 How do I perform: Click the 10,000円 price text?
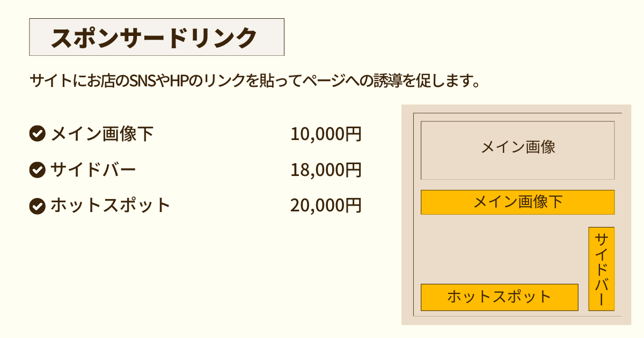(326, 134)
